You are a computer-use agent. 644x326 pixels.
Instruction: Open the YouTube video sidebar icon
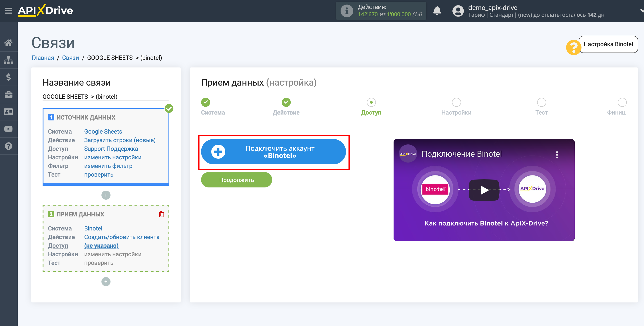click(9, 129)
